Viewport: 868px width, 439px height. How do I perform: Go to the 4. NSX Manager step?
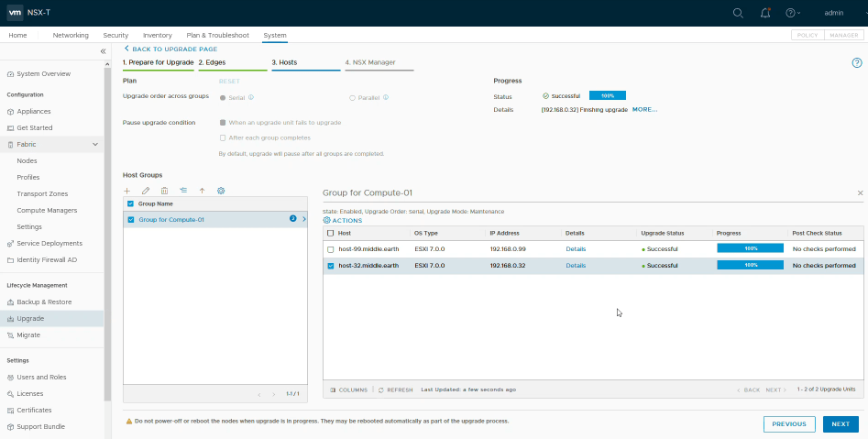370,62
